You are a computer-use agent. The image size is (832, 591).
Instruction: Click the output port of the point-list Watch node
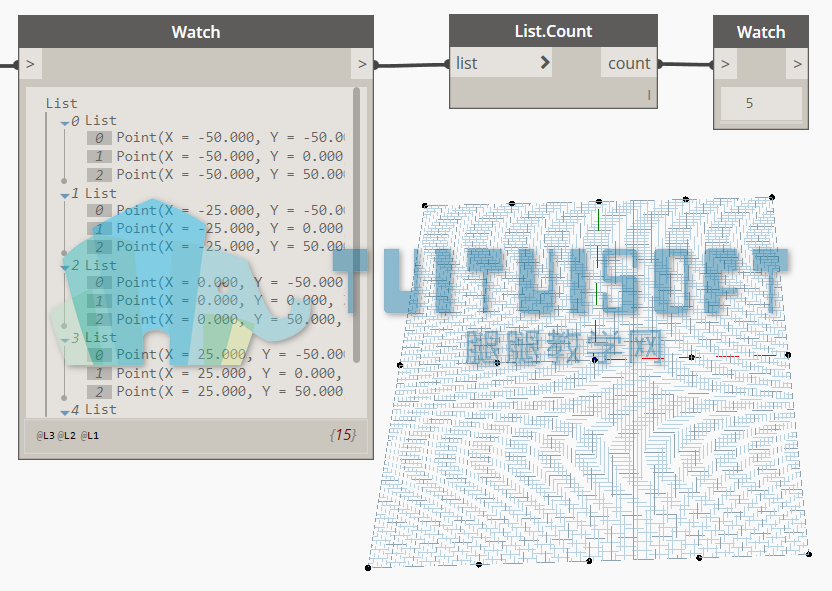(x=362, y=64)
